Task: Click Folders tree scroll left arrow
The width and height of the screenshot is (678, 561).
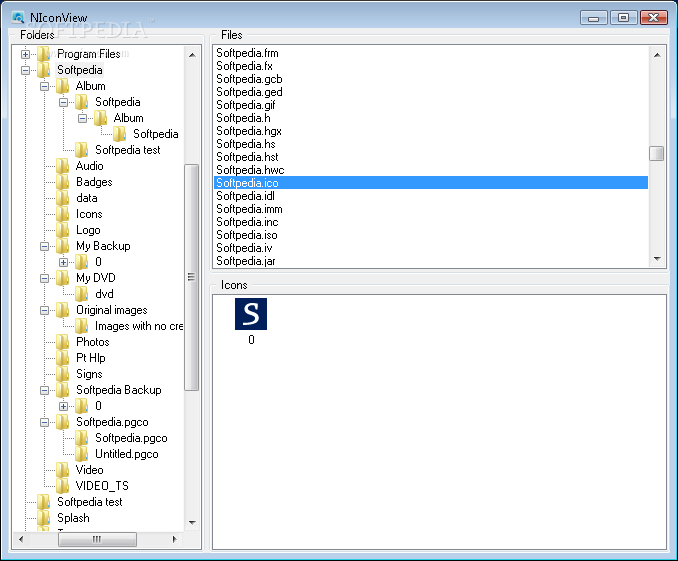Action: 21,539
